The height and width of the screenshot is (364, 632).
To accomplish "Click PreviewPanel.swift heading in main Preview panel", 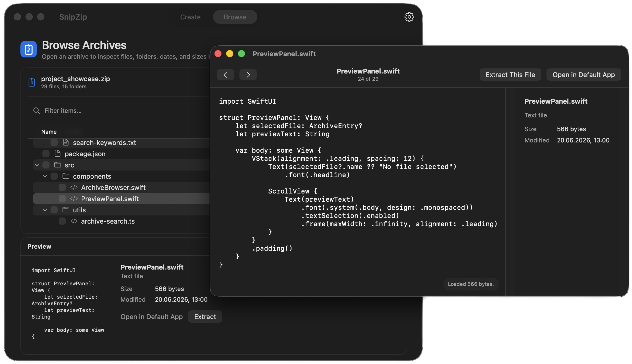I will click(x=152, y=267).
